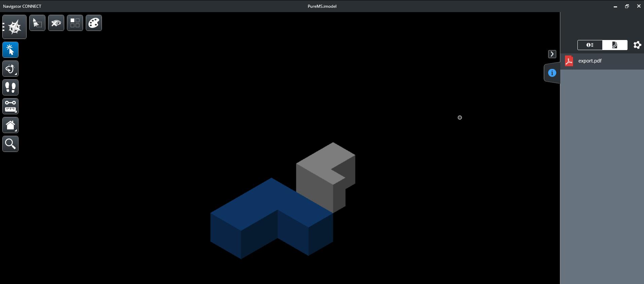The width and height of the screenshot is (644, 284).
Task: Open the measure distance tool
Action: (10, 106)
